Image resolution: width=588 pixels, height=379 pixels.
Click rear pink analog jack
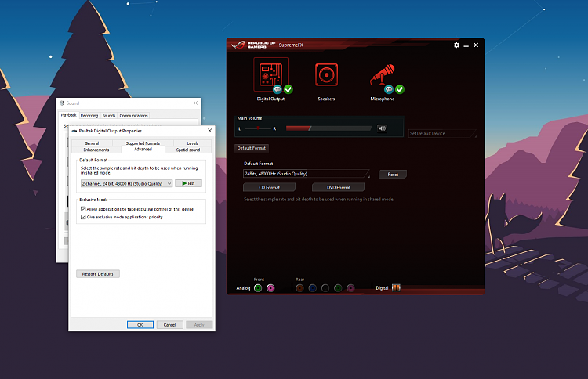pos(350,288)
